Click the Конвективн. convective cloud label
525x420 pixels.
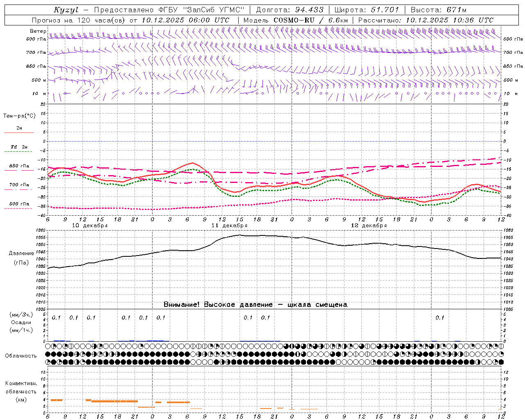[x=21, y=383]
